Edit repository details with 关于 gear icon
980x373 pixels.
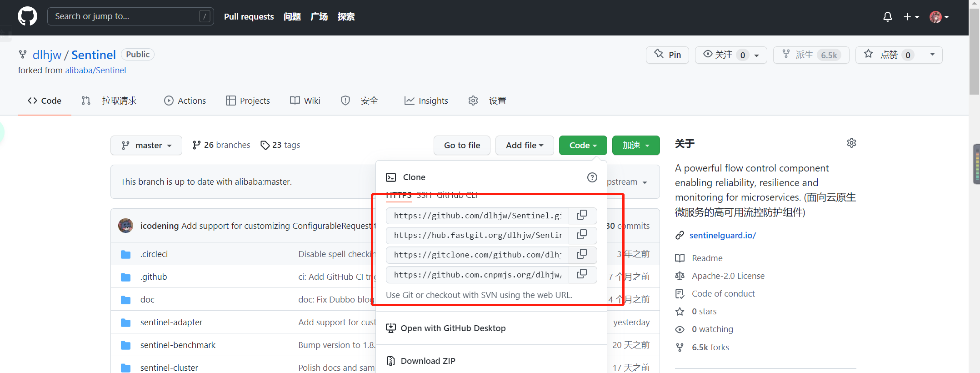pyautogui.click(x=851, y=143)
